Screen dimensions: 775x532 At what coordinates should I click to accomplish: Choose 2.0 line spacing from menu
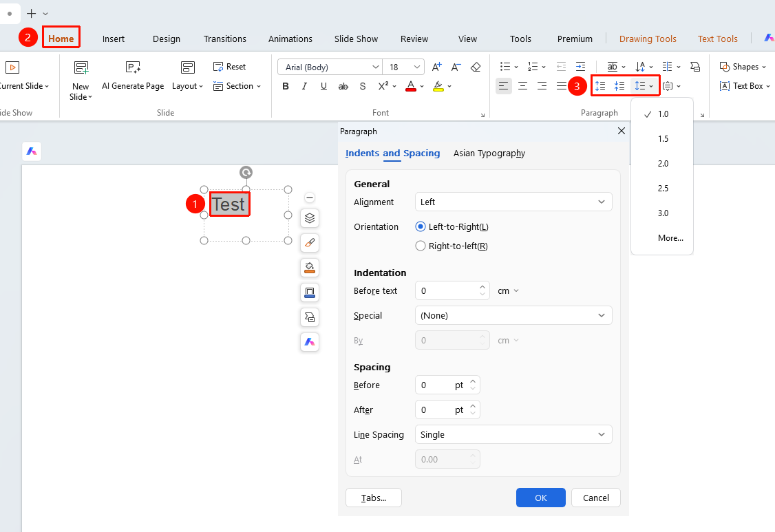[x=662, y=164]
